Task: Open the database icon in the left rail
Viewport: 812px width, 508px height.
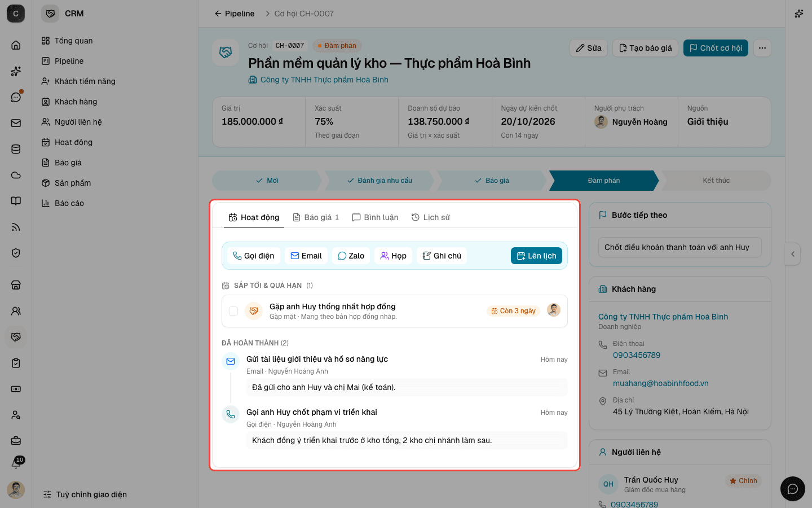Action: pos(16,149)
